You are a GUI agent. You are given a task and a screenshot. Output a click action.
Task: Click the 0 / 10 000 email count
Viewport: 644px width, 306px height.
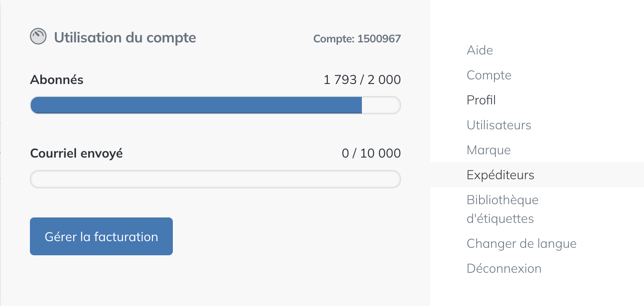tap(371, 153)
